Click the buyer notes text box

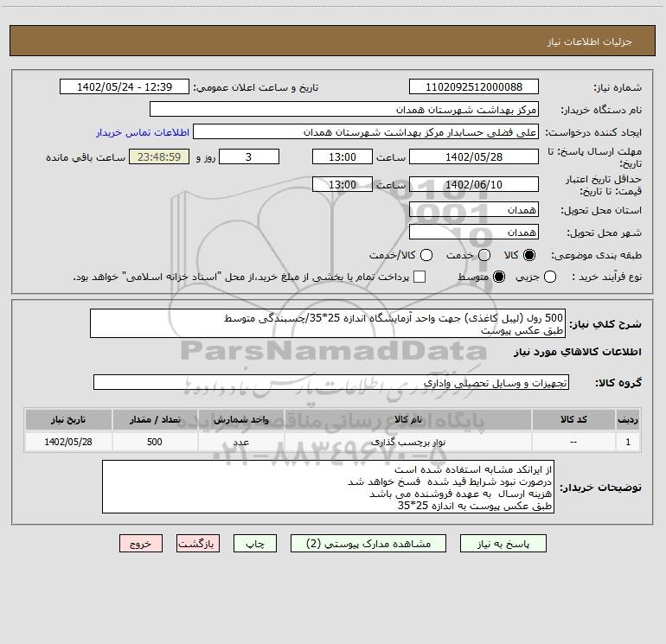pos(328,487)
